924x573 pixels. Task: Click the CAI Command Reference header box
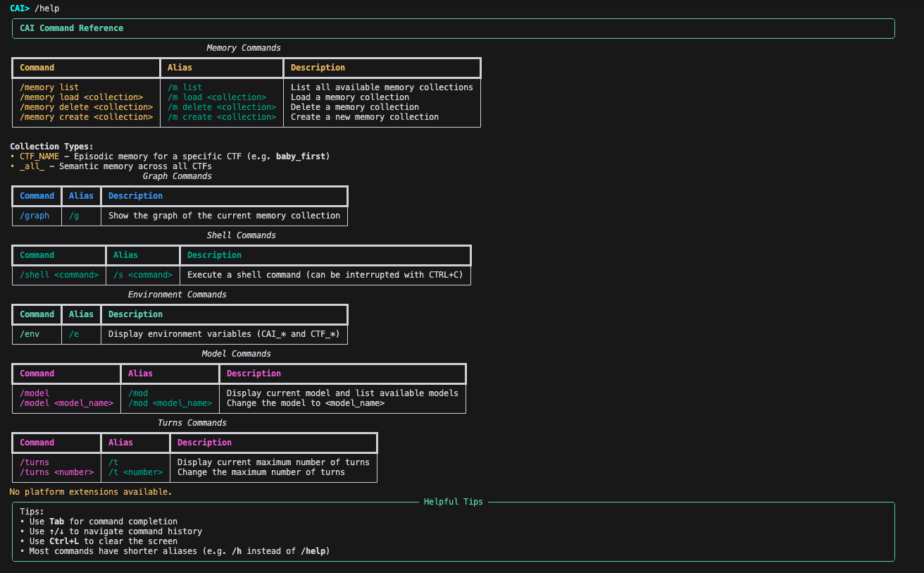454,28
